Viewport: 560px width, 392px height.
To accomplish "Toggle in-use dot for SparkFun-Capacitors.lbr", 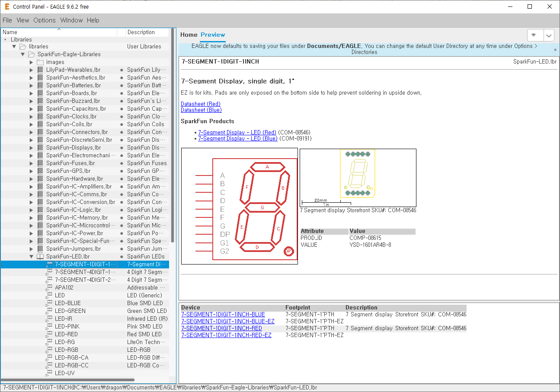I will click(122, 108).
